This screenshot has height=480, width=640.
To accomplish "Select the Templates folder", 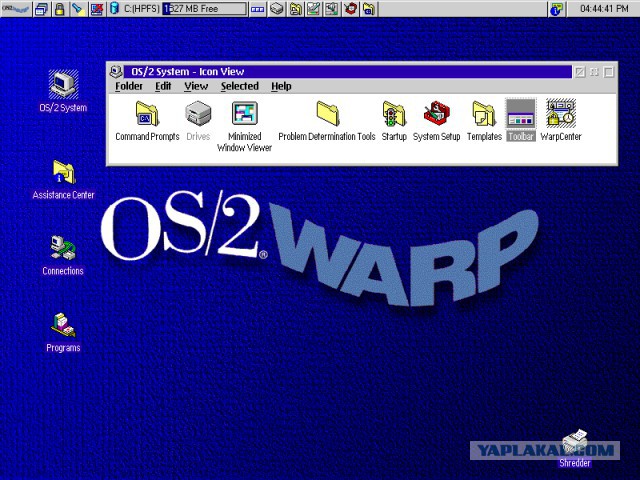I will (484, 120).
